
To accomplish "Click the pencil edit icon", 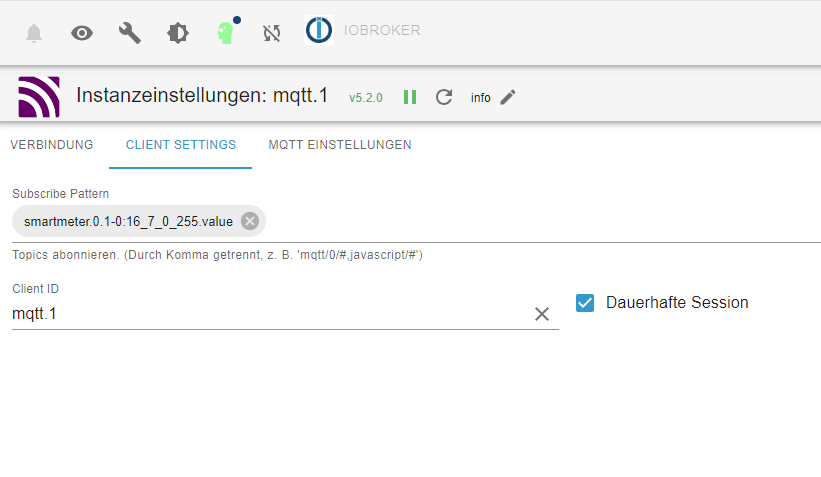I will coord(508,97).
